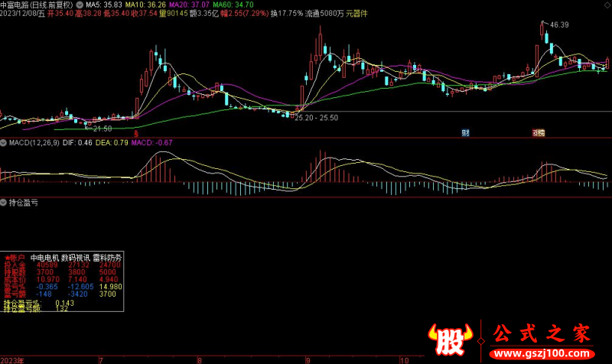Click the 25.20 - 25.50 price gap label
Screen dimensions: 612x364
(x=316, y=118)
